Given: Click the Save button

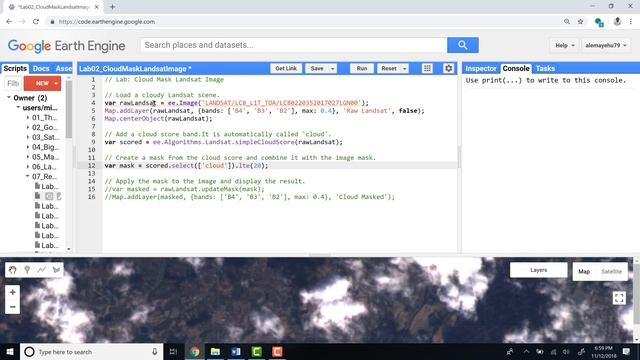Looking at the screenshot, I should coord(317,69).
